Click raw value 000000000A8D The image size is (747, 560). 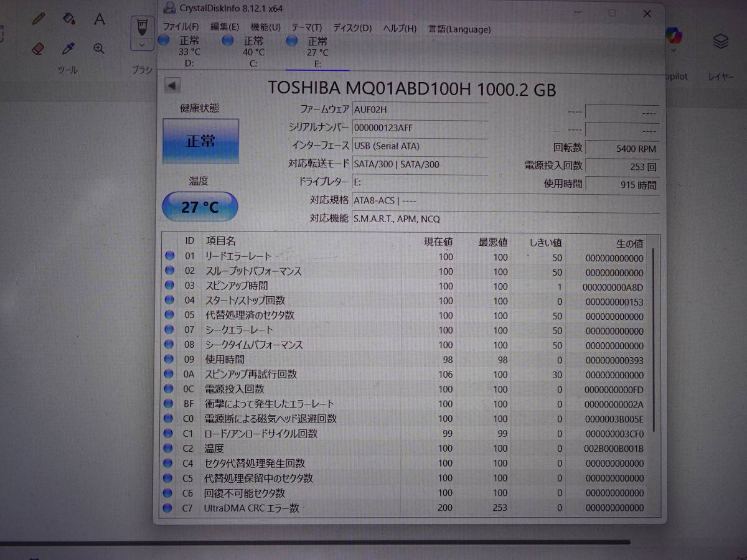pos(614,287)
